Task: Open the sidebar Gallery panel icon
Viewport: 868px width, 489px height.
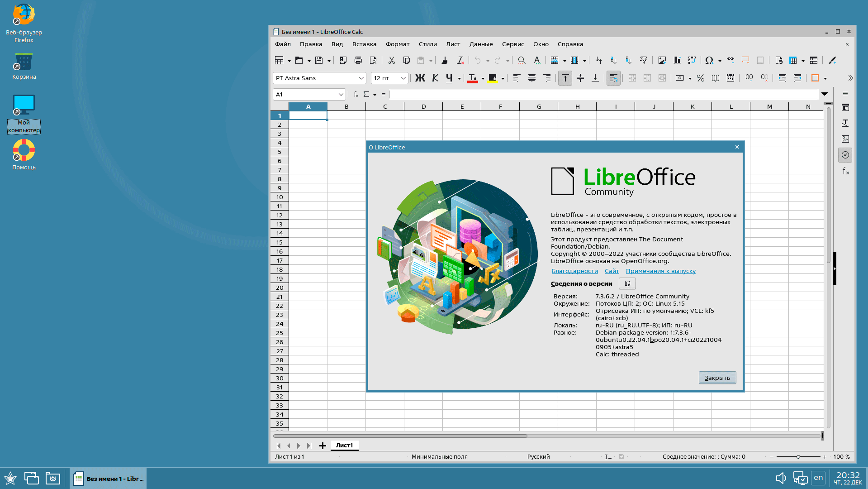Action: coord(845,139)
